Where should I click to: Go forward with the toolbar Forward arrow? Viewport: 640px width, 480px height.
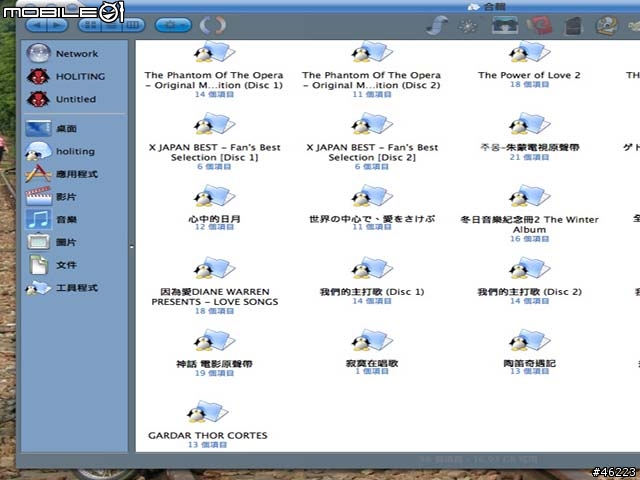(58, 25)
